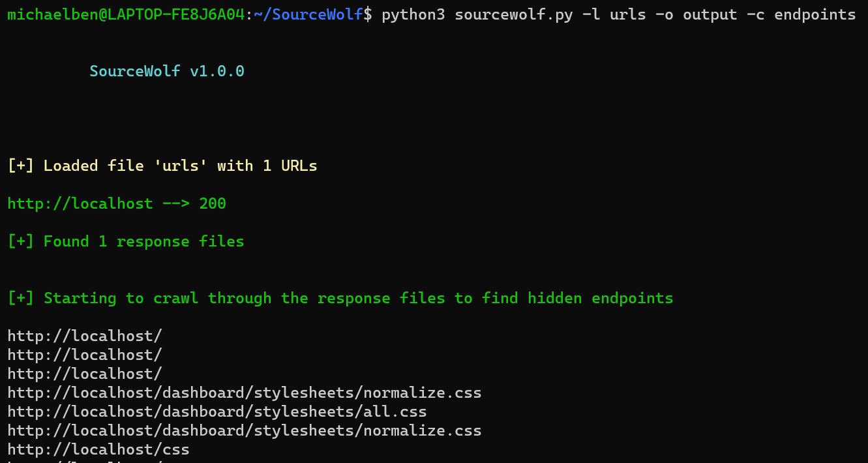Click the sourcewolf.py script name
This screenshot has height=463, width=868.
click(514, 14)
